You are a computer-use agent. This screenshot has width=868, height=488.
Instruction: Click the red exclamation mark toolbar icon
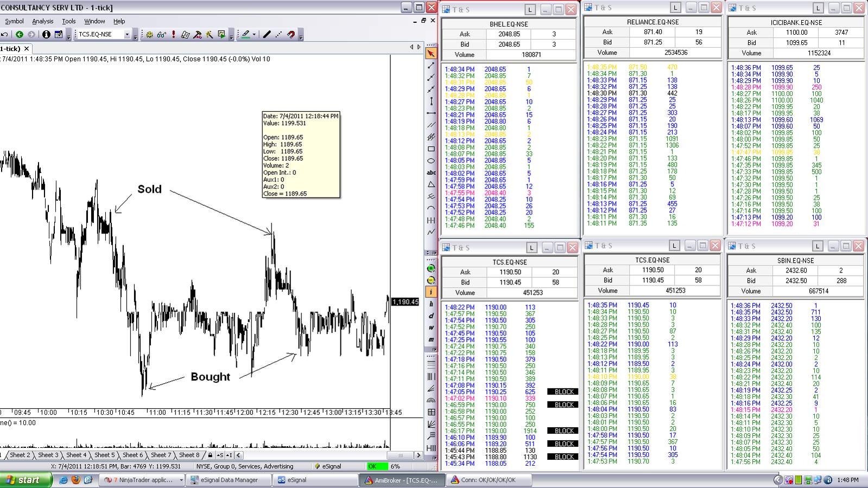174,34
